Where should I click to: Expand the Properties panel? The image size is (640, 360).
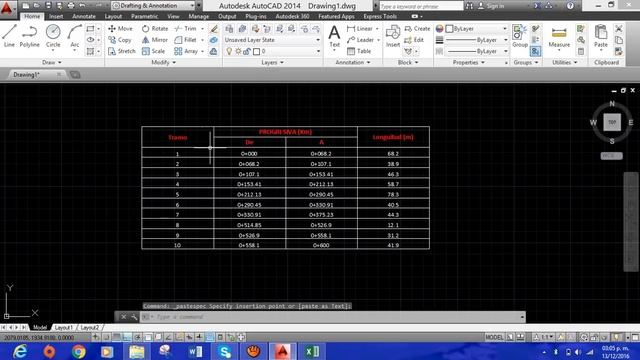469,62
